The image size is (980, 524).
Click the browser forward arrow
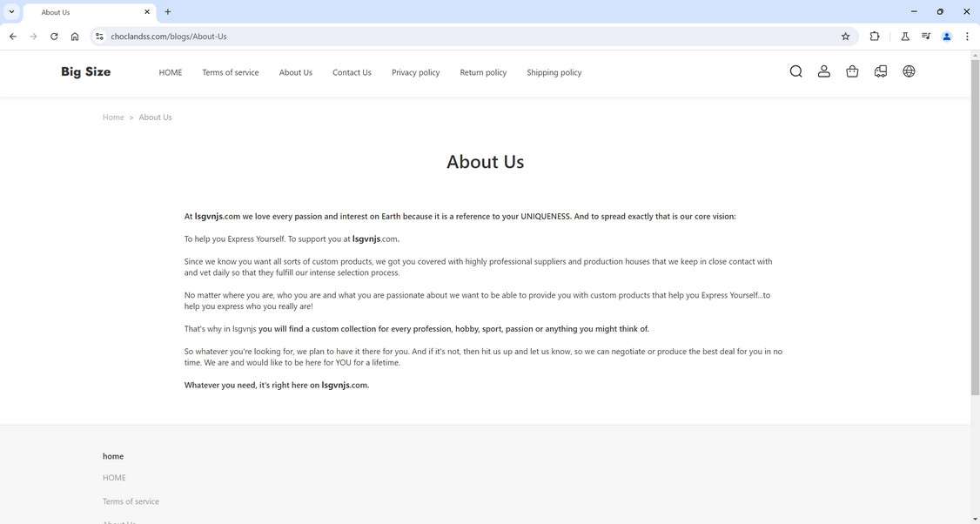coord(33,37)
